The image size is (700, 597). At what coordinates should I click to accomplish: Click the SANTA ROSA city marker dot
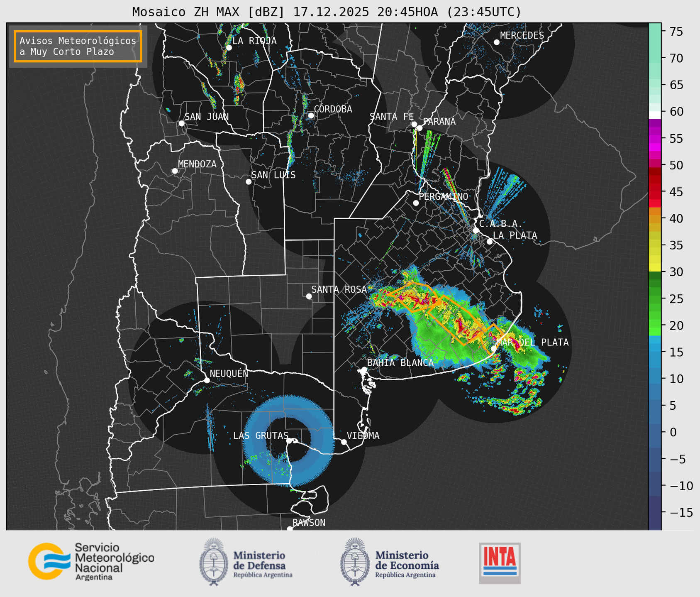pyautogui.click(x=309, y=296)
